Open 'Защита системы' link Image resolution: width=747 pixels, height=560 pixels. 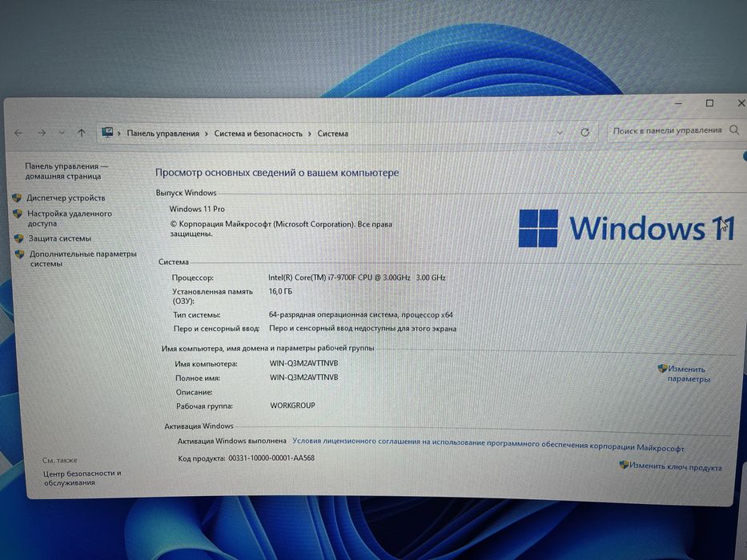[x=59, y=238]
